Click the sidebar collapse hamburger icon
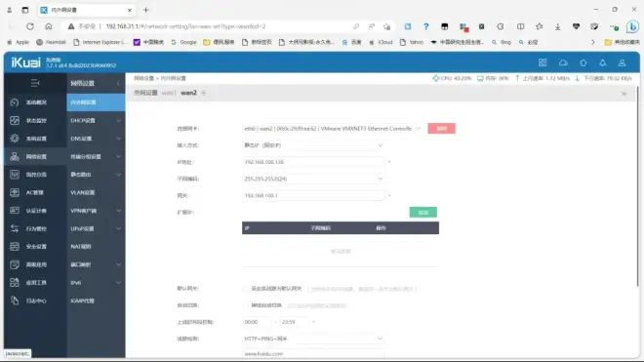The image size is (644, 362). [35, 83]
